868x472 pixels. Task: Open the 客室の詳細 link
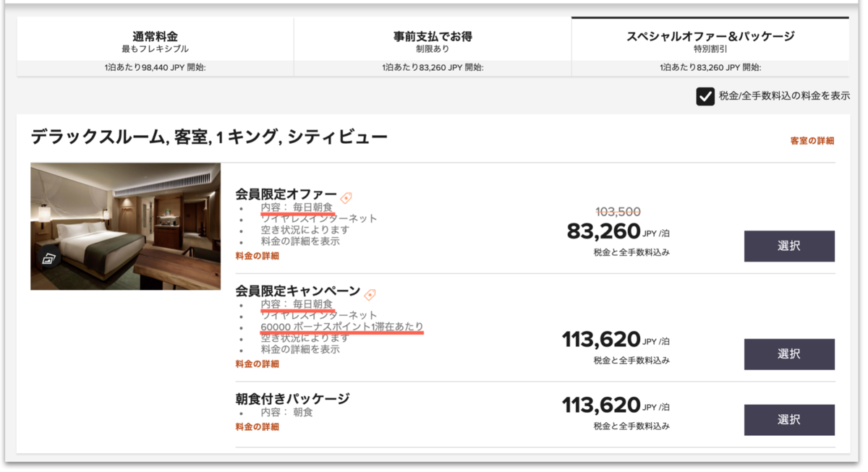point(812,141)
